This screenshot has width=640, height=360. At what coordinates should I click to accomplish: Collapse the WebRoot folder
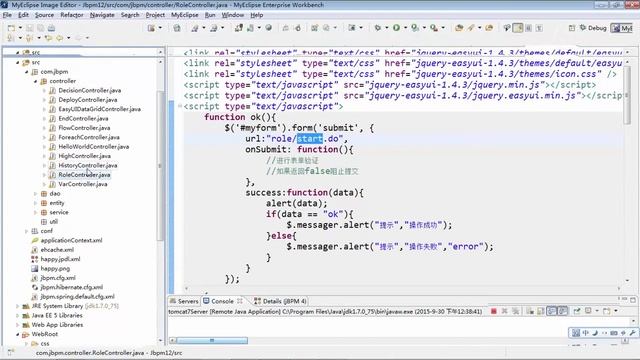click(18, 334)
